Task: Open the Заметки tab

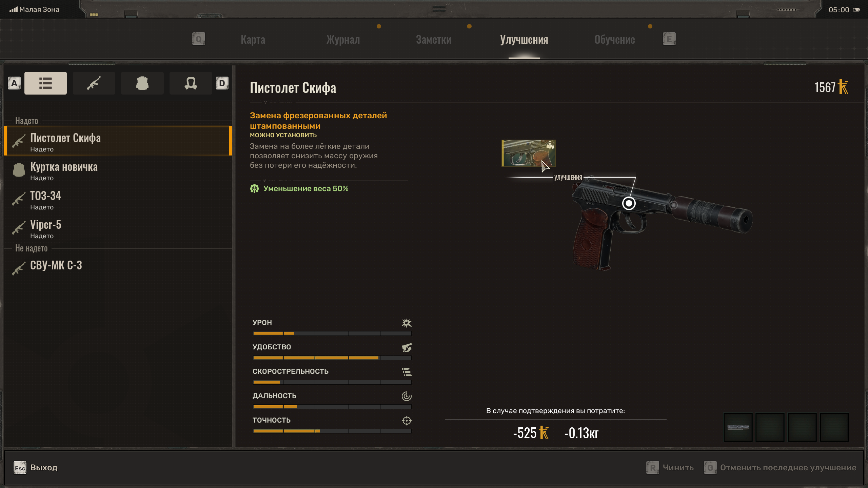Action: (434, 40)
